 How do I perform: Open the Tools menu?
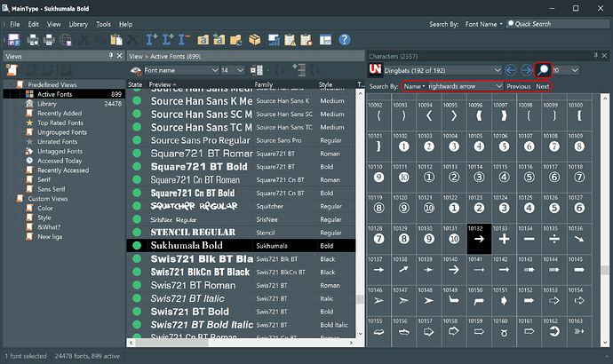tap(103, 24)
